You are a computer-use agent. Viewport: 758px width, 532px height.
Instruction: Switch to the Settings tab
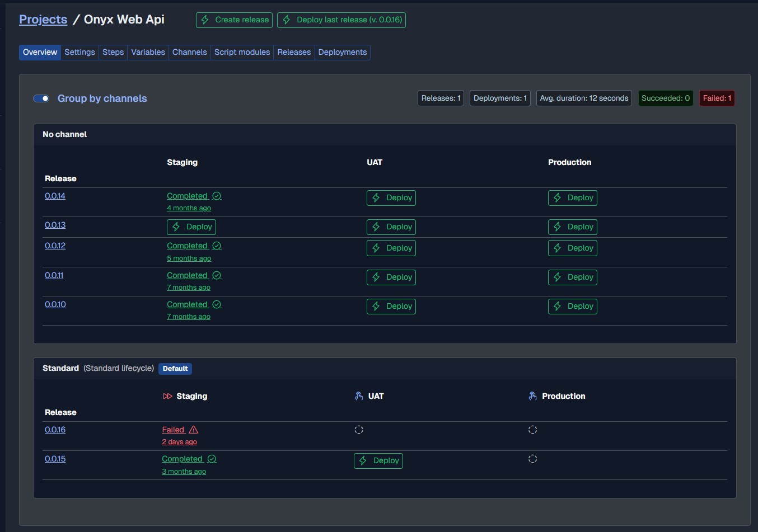[x=79, y=52]
